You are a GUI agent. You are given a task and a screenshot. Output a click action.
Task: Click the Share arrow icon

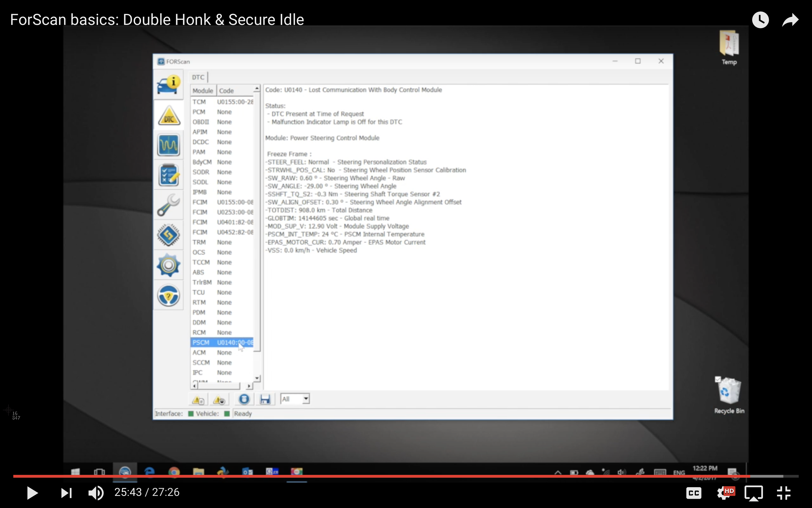click(790, 20)
